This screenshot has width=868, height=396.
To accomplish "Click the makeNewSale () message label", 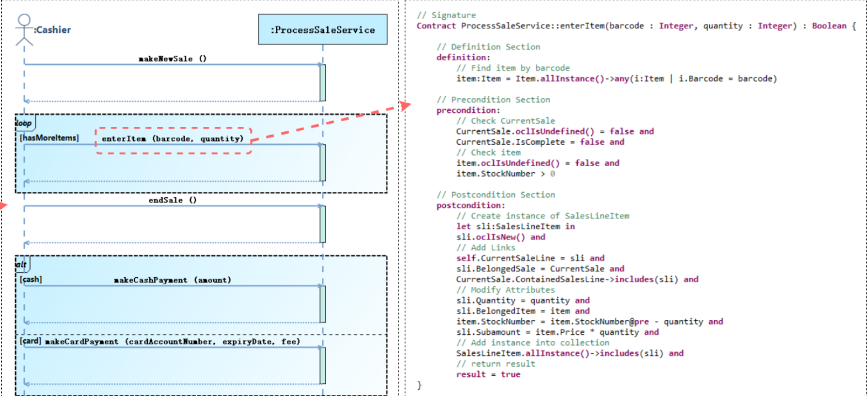I will pos(172,59).
